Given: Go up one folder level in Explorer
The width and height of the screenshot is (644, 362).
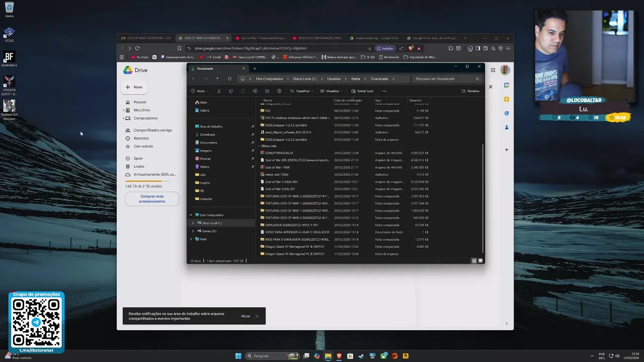Looking at the screenshot, I should (217, 79).
